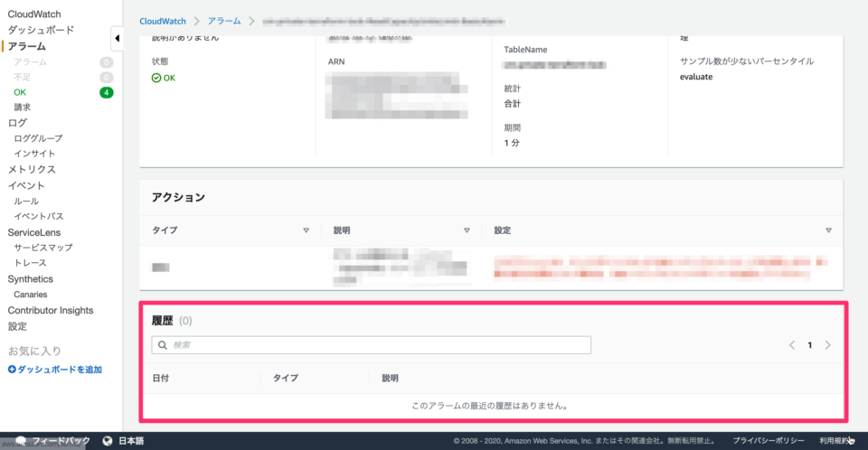Click CloudWatch breadcrumb link
This screenshot has height=450, width=868.
point(163,21)
